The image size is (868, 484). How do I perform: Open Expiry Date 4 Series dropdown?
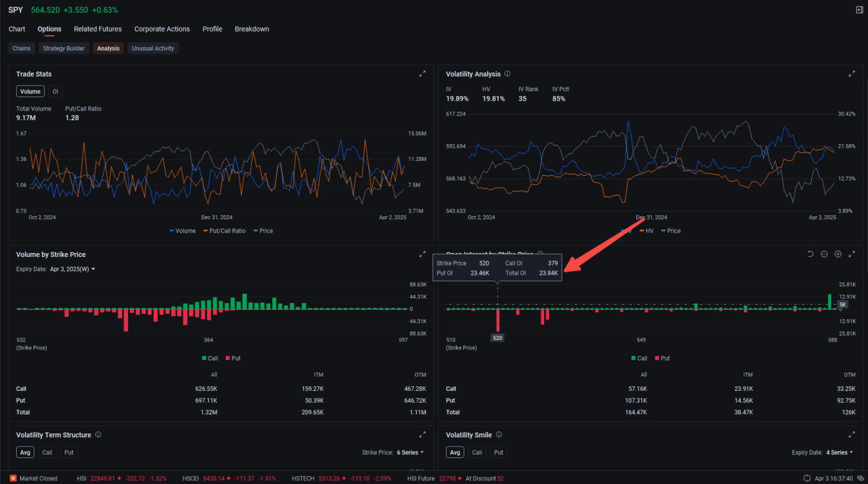[x=840, y=453]
